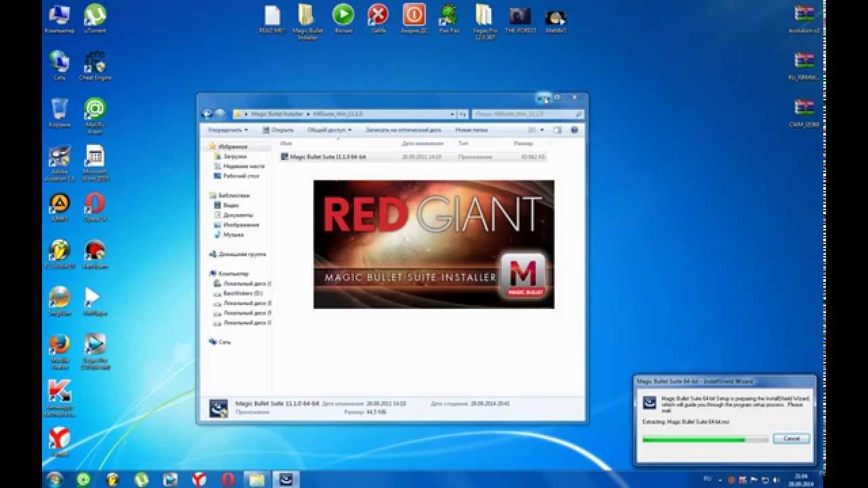Image resolution: width=868 pixels, height=488 pixels.
Task: Select Избранное in the navigation pane
Action: click(x=229, y=146)
